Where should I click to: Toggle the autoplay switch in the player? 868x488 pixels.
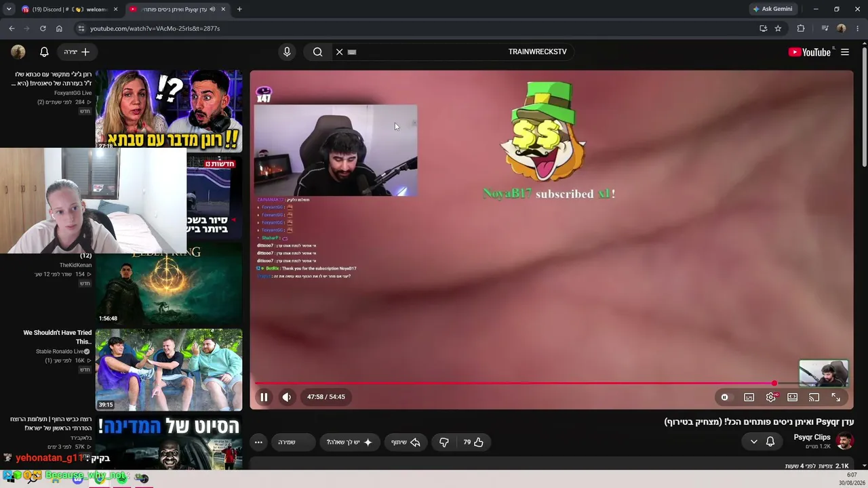tap(724, 397)
